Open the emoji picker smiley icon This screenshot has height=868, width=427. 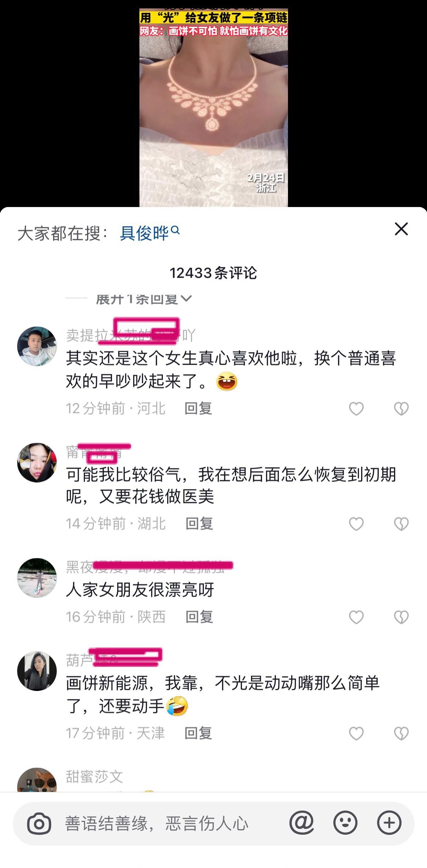click(345, 823)
